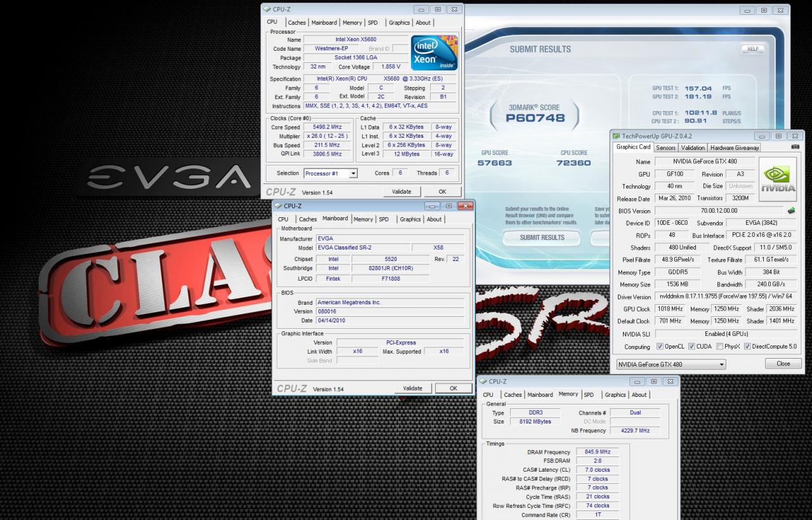Click the Southbridge 82801JR (ICH10R) field
Viewport: 812px width, 520px height.
pyautogui.click(x=390, y=269)
